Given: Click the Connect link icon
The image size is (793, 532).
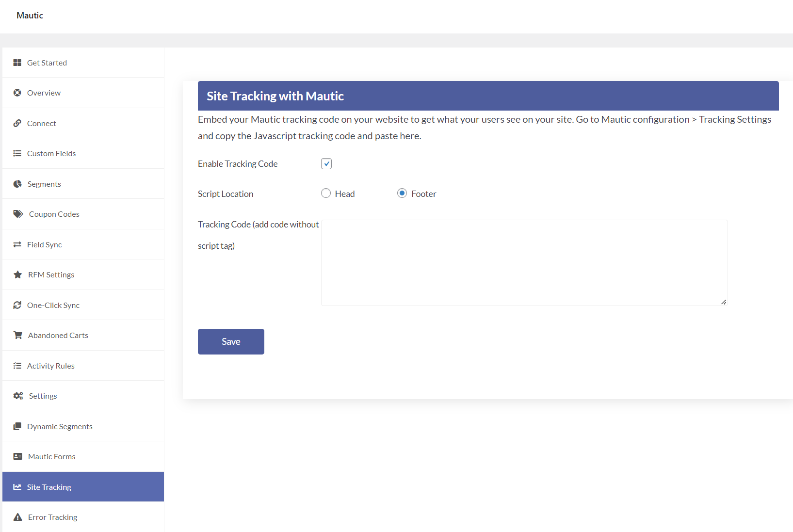Looking at the screenshot, I should point(17,123).
